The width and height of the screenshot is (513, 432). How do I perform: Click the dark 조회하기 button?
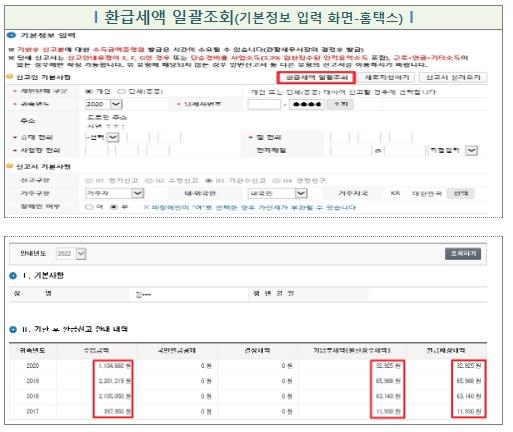(x=463, y=254)
